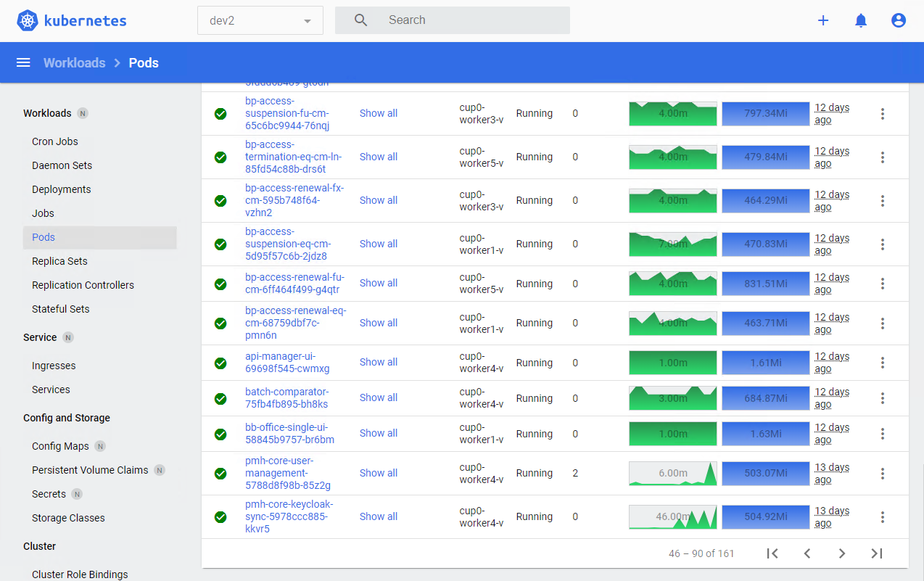Image resolution: width=924 pixels, height=581 pixels.
Task: Click status check icon of pmh-core-keycloak-sync
Action: click(x=220, y=517)
